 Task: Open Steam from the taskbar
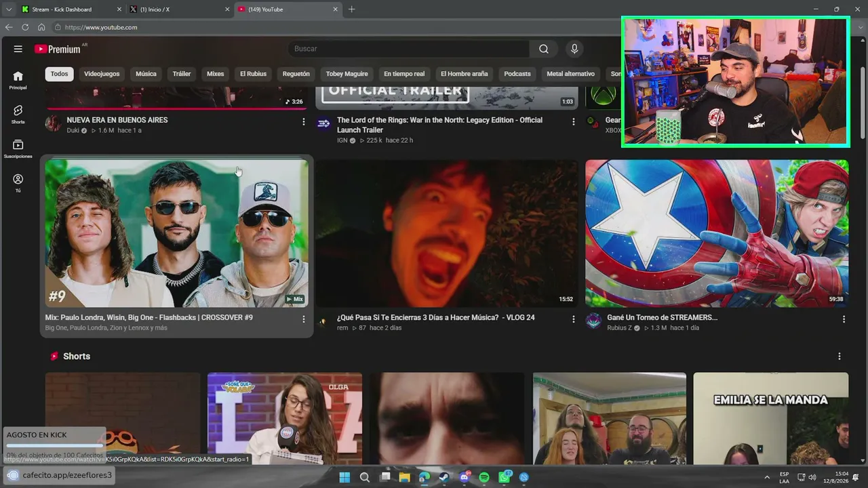point(444,477)
